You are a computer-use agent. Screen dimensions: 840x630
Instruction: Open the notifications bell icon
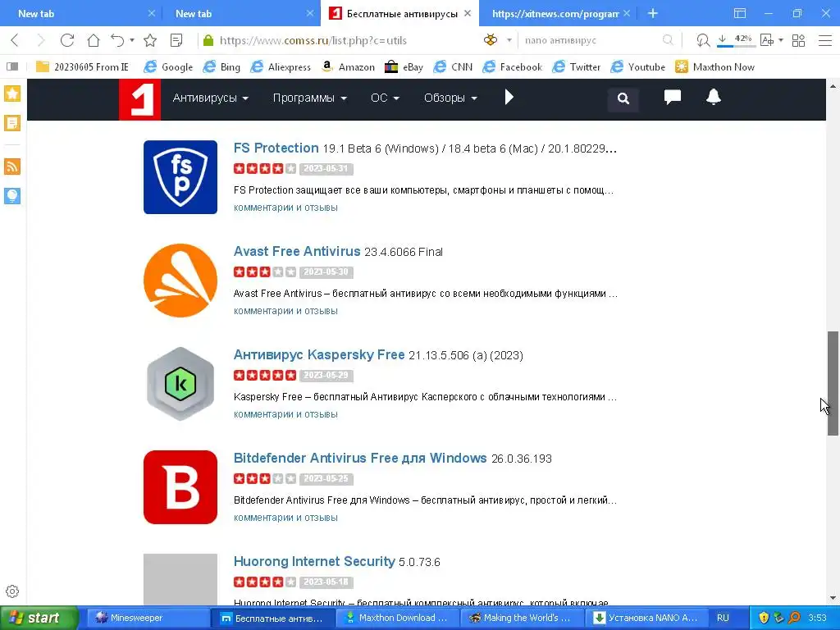(x=713, y=97)
